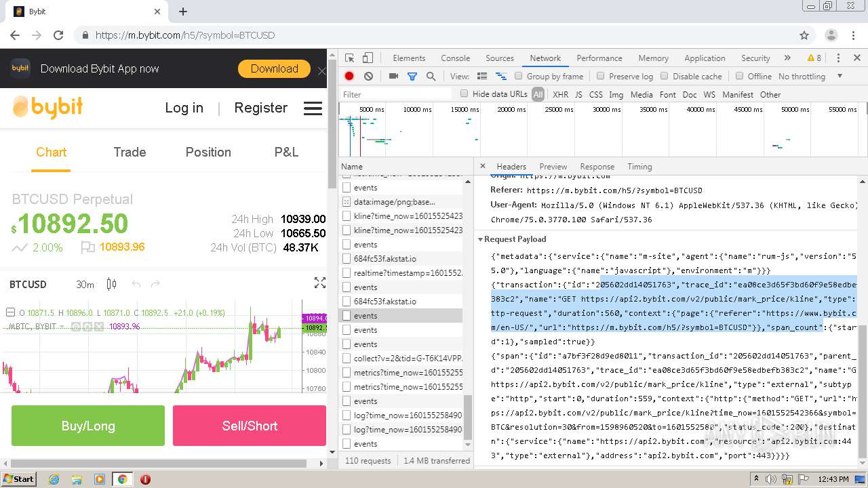
Task: Select the Preview tab of the request
Action: [x=553, y=167]
